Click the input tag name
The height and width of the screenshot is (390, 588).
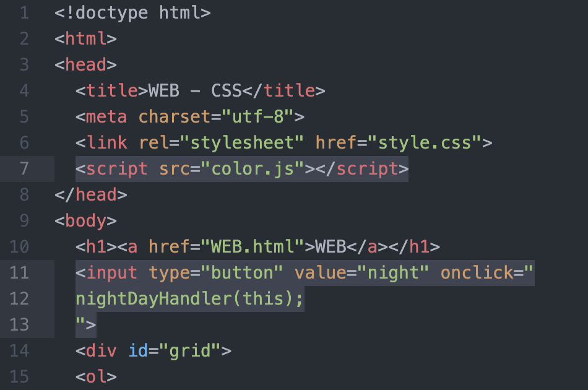(x=112, y=273)
